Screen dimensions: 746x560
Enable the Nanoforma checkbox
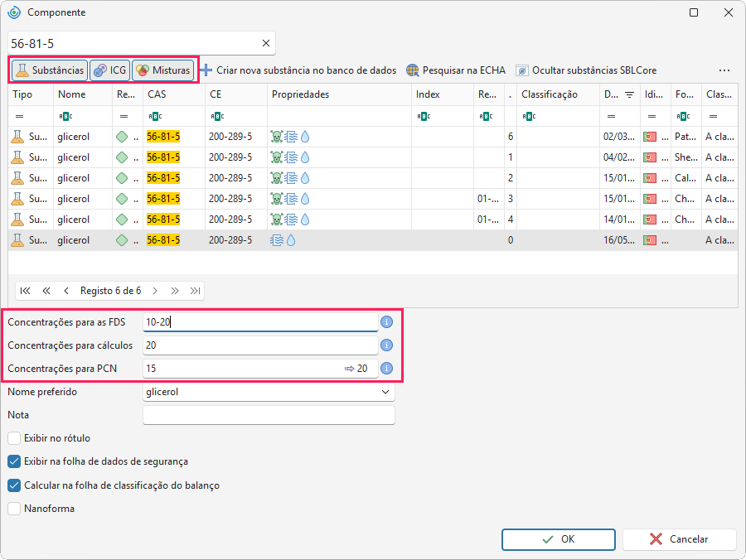[x=14, y=509]
